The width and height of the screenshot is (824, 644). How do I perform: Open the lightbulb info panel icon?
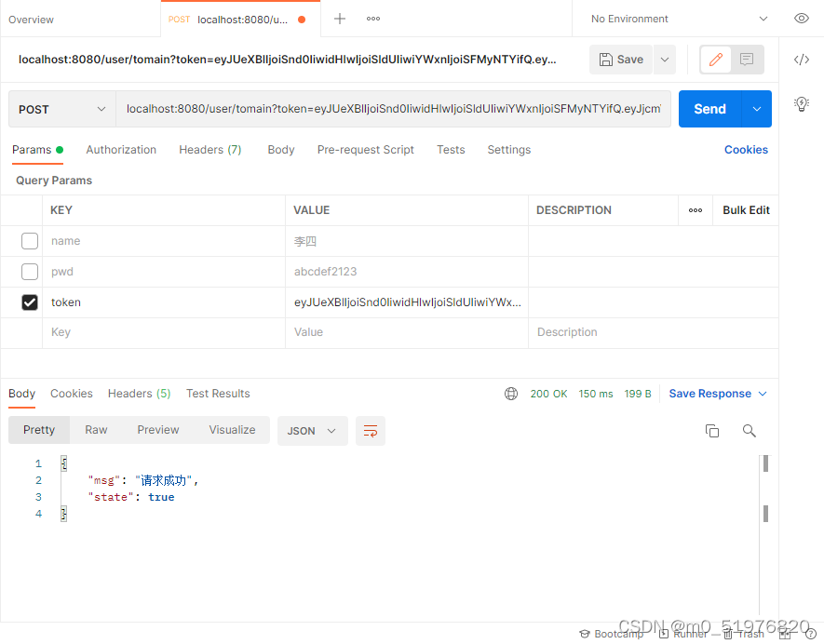click(x=801, y=103)
